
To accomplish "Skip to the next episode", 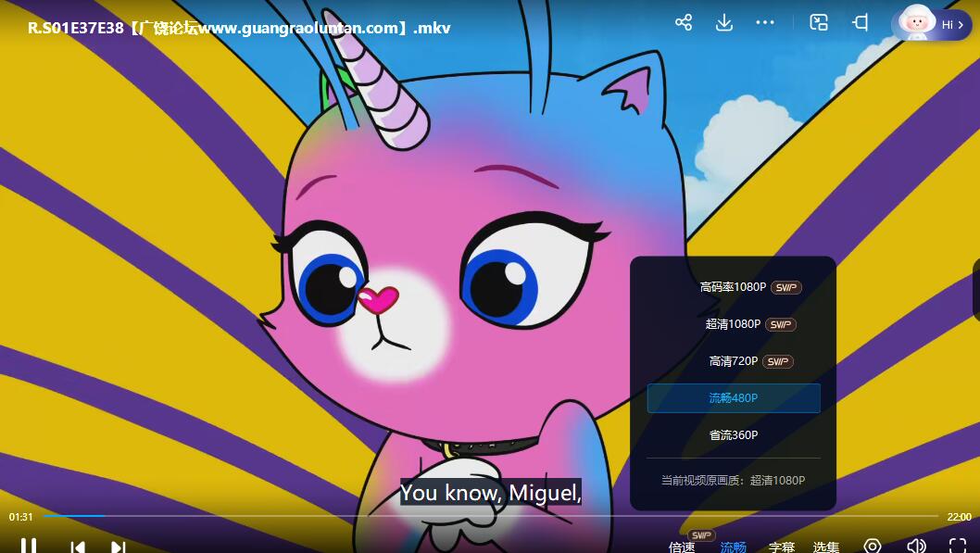I will (119, 547).
